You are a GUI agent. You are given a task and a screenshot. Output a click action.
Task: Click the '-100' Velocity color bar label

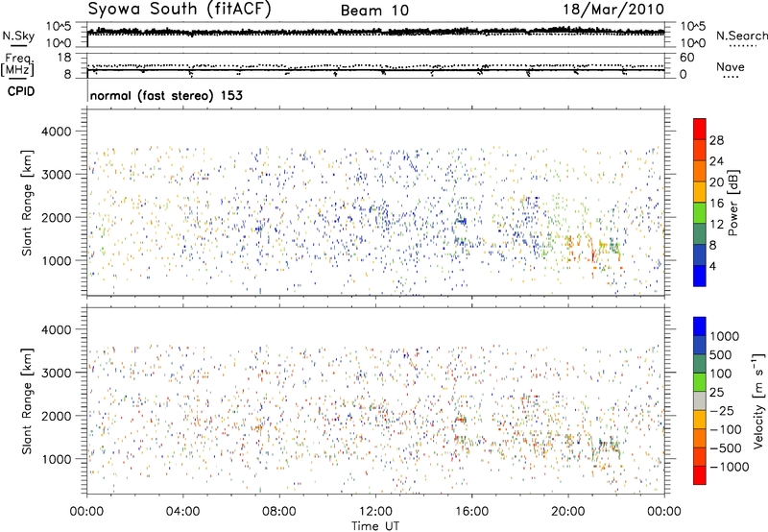click(726, 429)
